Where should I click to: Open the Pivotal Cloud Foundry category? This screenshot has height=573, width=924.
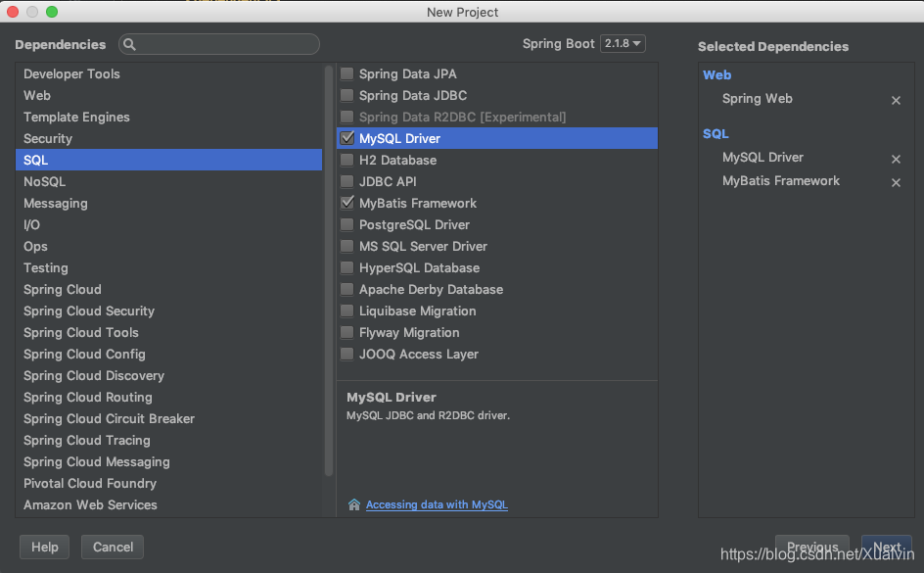168,484
